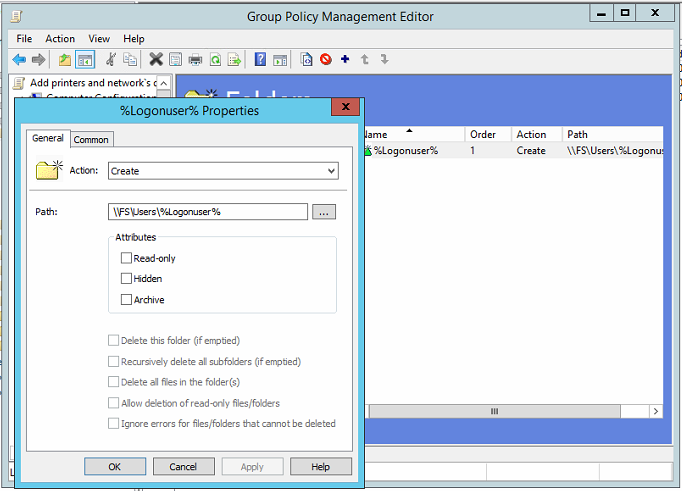Click the Order value 1 cell

point(472,150)
